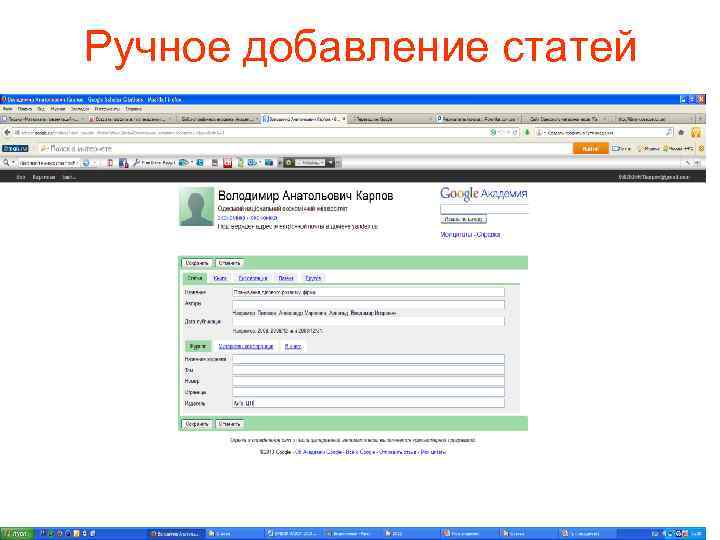
Task: Click the journal name input field
Action: (x=368, y=359)
